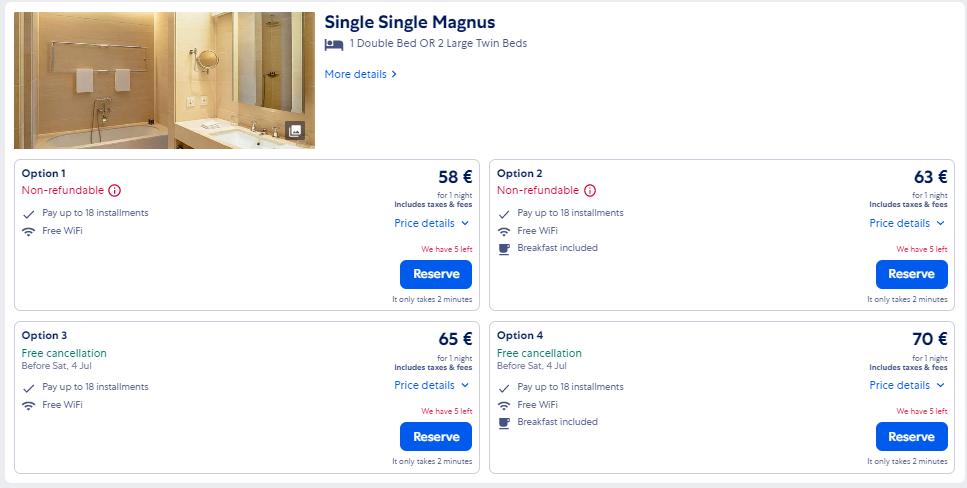The image size is (967, 488).
Task: Reserve Option 1 at 58 €
Action: (436, 275)
